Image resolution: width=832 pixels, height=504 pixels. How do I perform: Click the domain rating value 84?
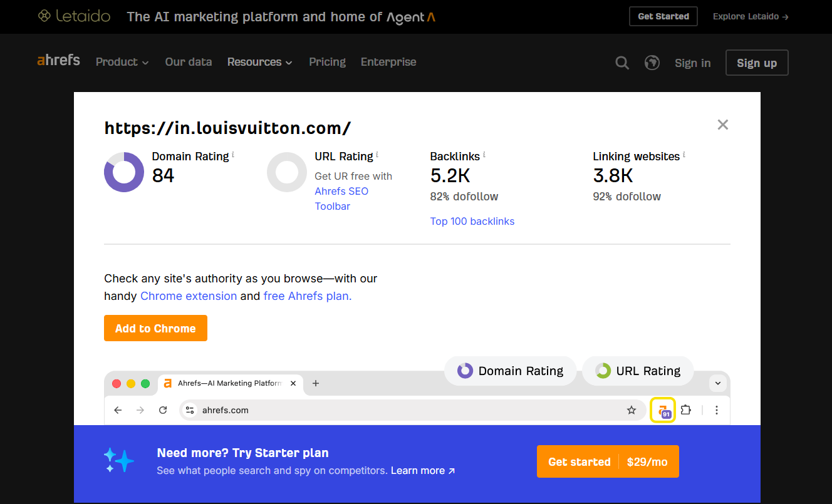163,175
